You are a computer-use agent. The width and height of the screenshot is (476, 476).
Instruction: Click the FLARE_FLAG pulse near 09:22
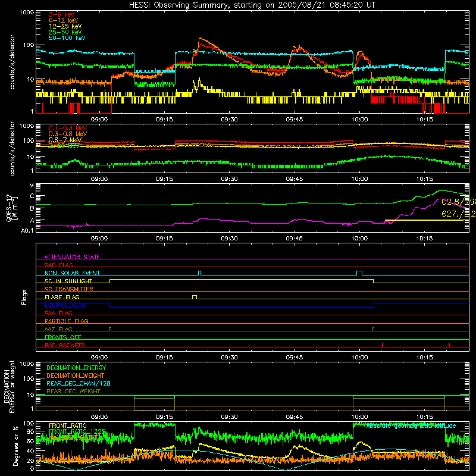195,297
